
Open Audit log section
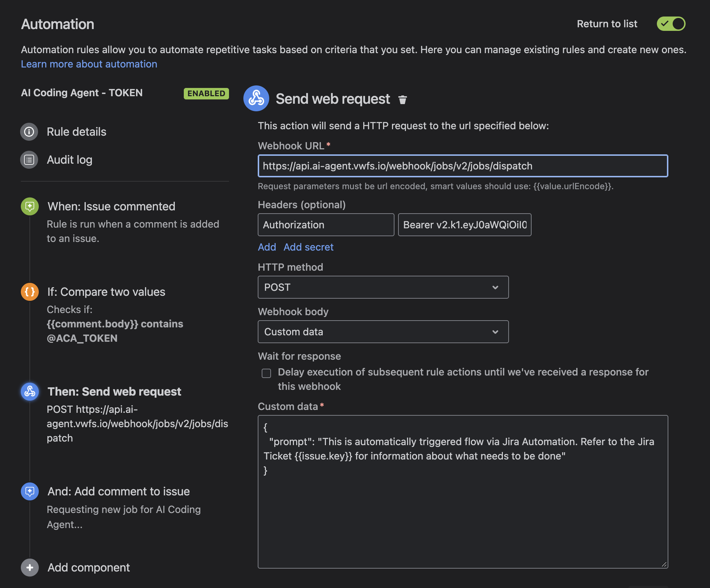click(70, 160)
